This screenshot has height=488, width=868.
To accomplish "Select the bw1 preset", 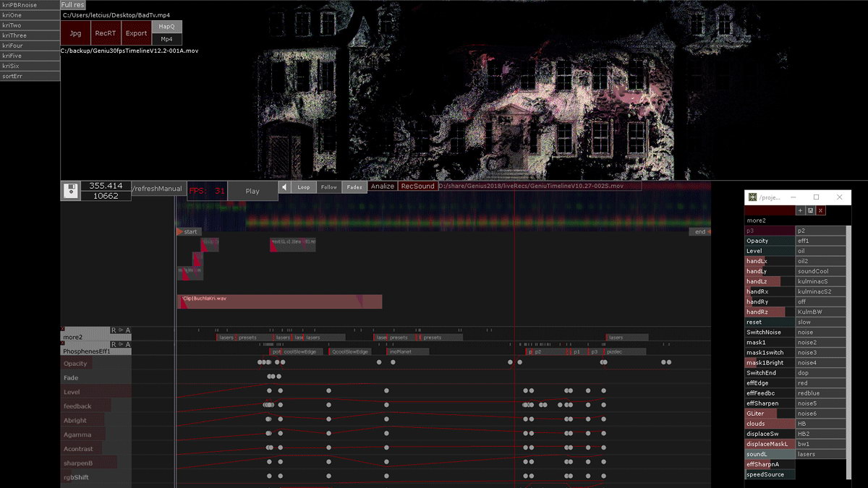I will coord(820,444).
